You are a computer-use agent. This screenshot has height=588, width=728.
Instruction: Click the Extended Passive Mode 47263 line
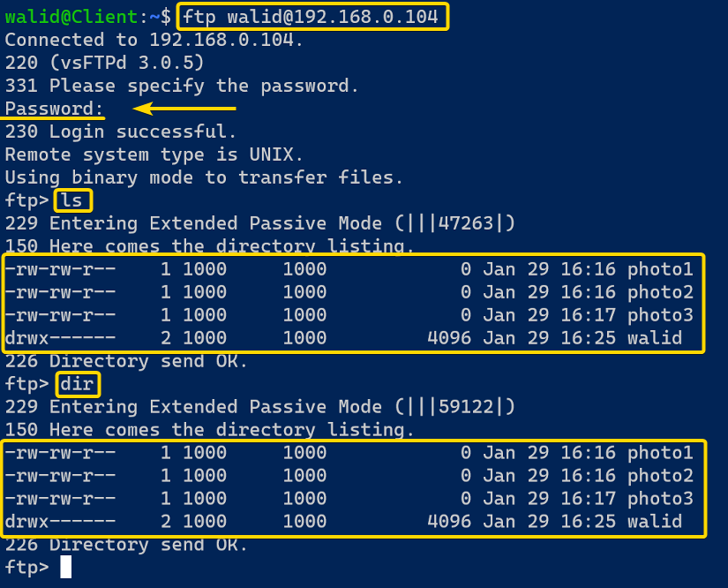coord(260,223)
